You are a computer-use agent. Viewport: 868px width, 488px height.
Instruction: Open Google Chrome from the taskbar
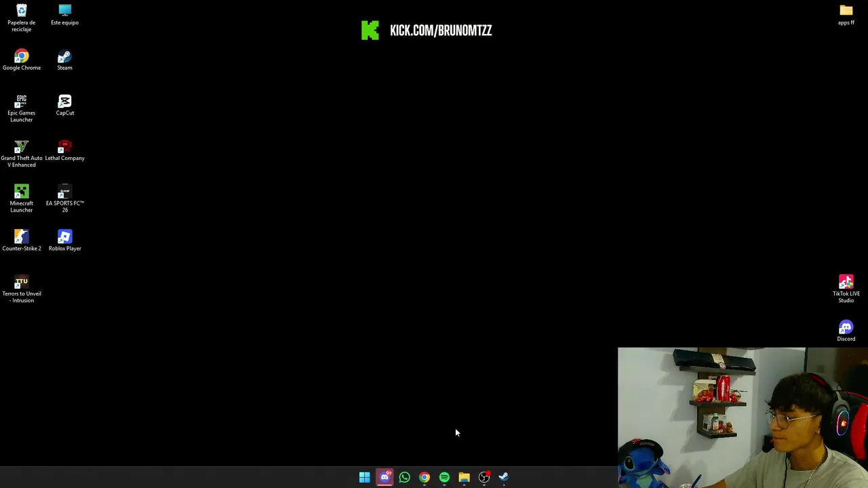(x=425, y=477)
